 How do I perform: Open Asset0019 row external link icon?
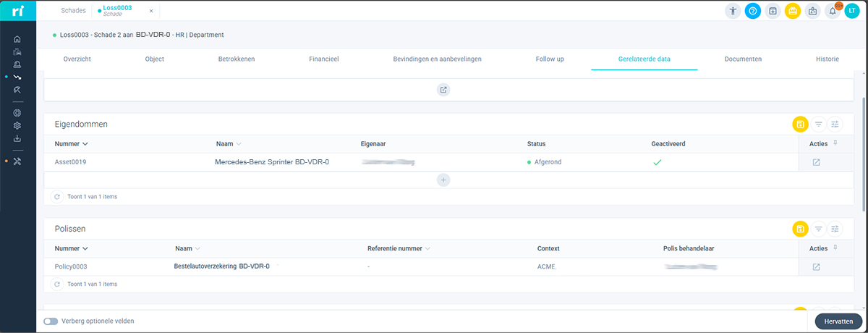click(816, 162)
